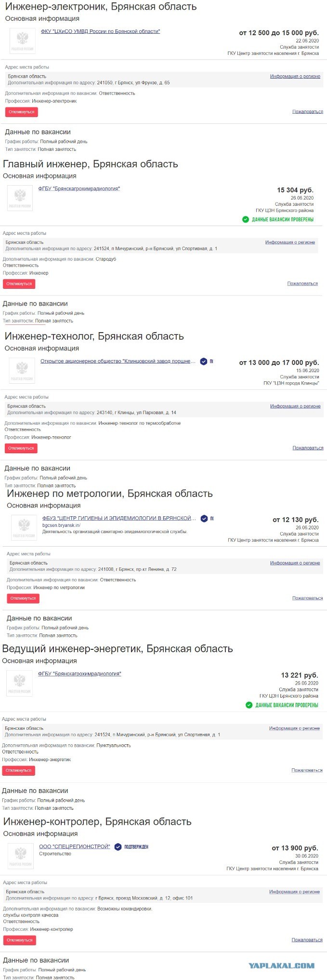The width and height of the screenshot is (327, 980).
Task: Click Откликнуться for Инженер-контролер vacancy
Action: point(20,940)
